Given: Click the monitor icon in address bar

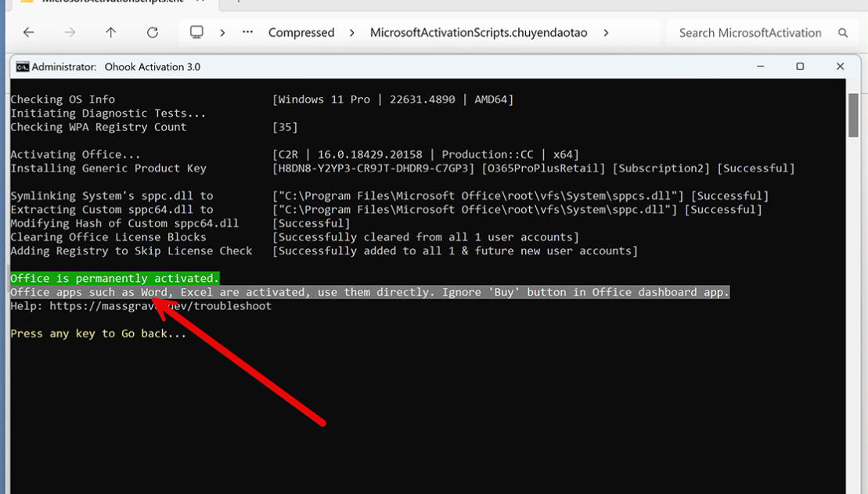Looking at the screenshot, I should tap(196, 32).
